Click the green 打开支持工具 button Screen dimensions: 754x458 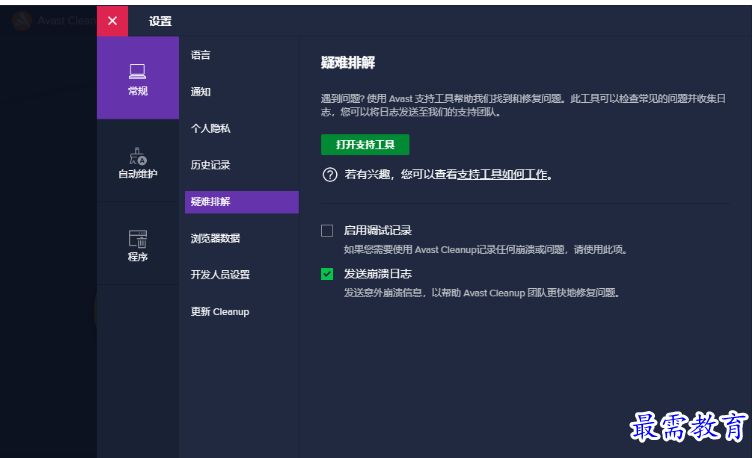(365, 144)
